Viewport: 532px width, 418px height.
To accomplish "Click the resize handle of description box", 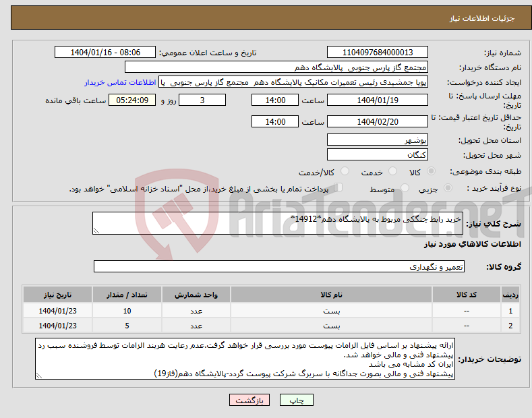I will tap(96, 231).
